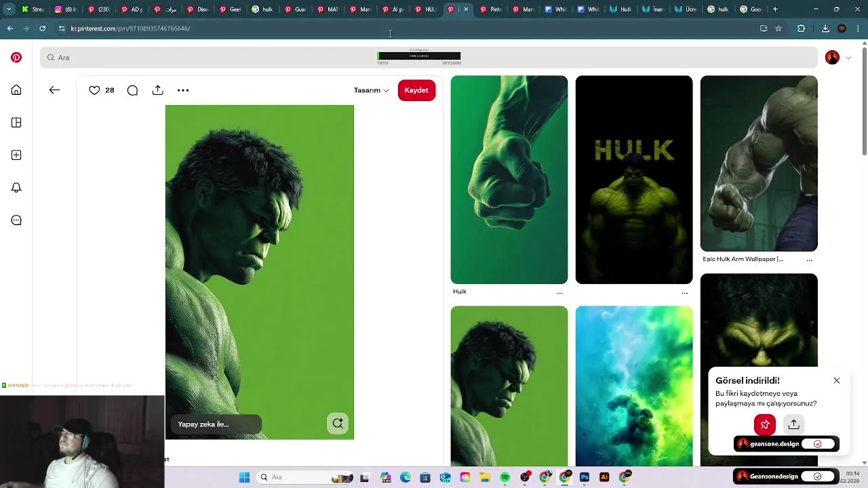Click the address bar URL
This screenshot has width=868, height=488.
tap(130, 28)
